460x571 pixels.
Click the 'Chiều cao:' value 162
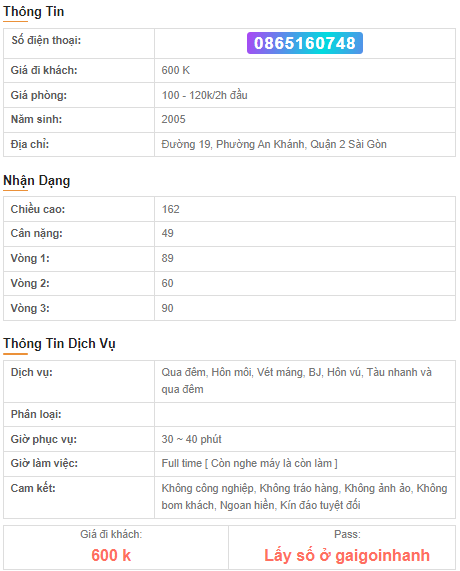pyautogui.click(x=170, y=209)
